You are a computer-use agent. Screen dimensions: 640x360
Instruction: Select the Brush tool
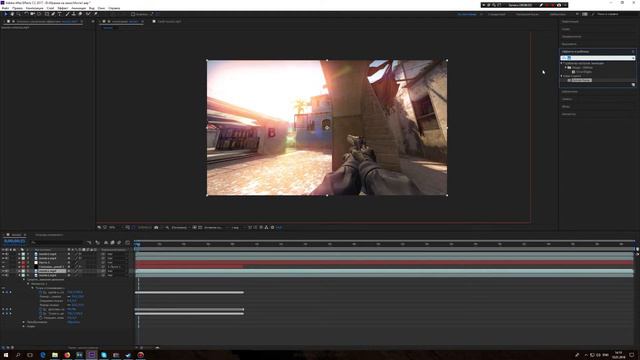click(67, 14)
